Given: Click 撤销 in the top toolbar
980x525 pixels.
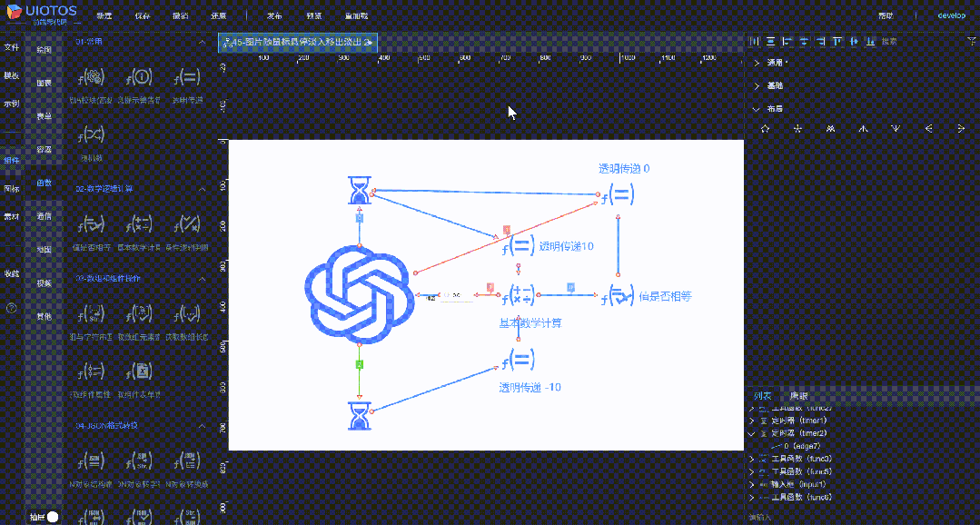Looking at the screenshot, I should click(x=179, y=15).
